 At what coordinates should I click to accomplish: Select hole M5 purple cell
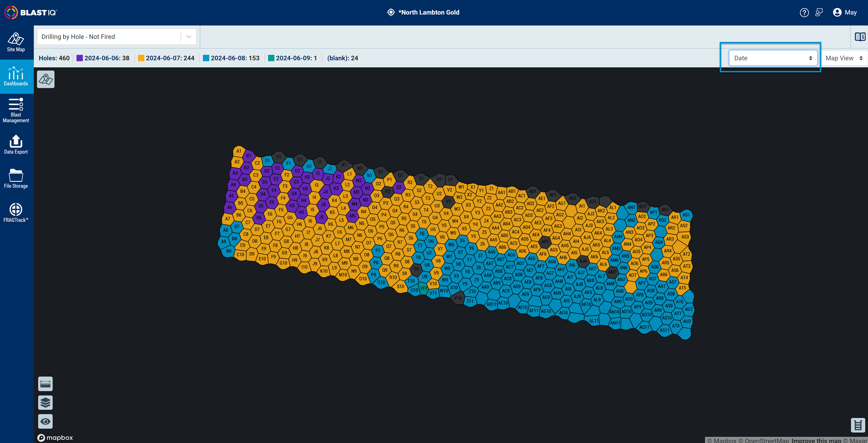click(353, 216)
